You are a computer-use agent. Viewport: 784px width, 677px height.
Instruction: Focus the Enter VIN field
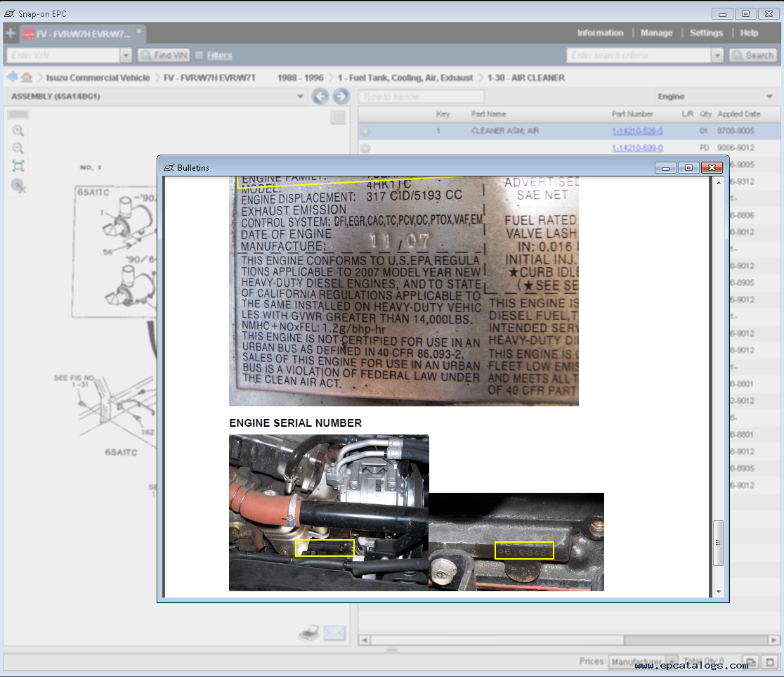[63, 55]
